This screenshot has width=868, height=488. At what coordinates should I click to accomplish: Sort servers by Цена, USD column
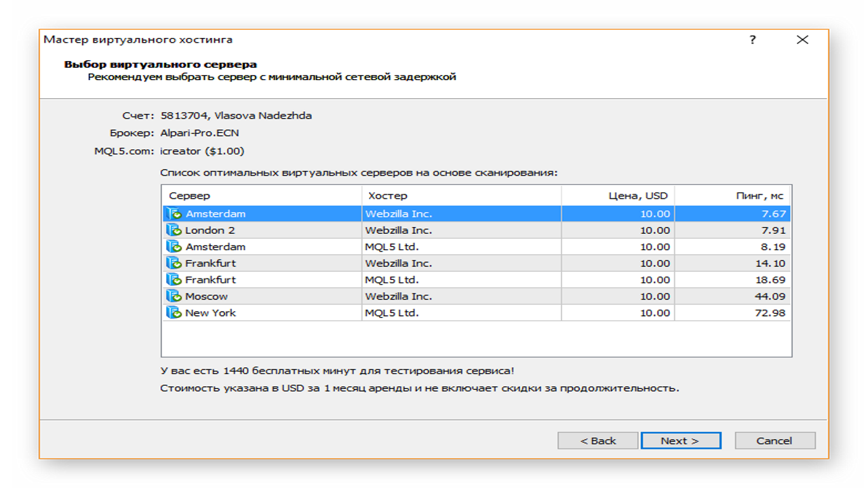click(618, 195)
